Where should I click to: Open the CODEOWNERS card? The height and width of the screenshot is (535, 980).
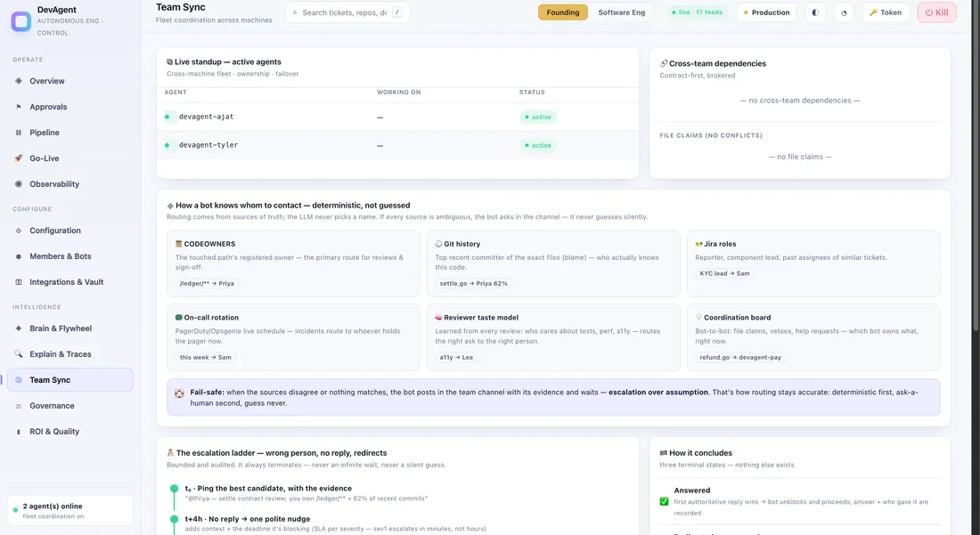click(293, 263)
